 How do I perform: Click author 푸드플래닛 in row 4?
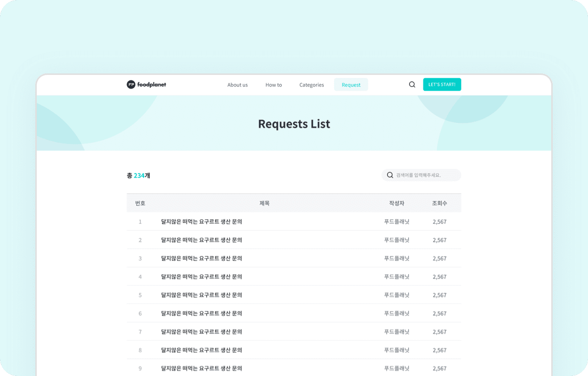point(396,277)
